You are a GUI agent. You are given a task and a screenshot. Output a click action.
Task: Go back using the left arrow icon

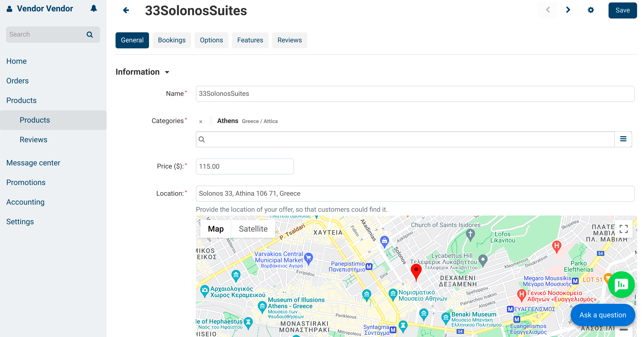click(x=126, y=10)
